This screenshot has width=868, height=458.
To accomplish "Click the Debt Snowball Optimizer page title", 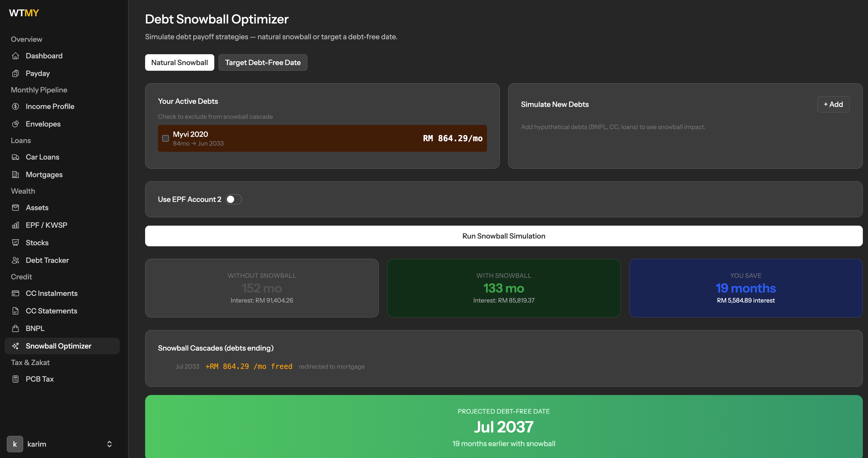I will coord(217,19).
